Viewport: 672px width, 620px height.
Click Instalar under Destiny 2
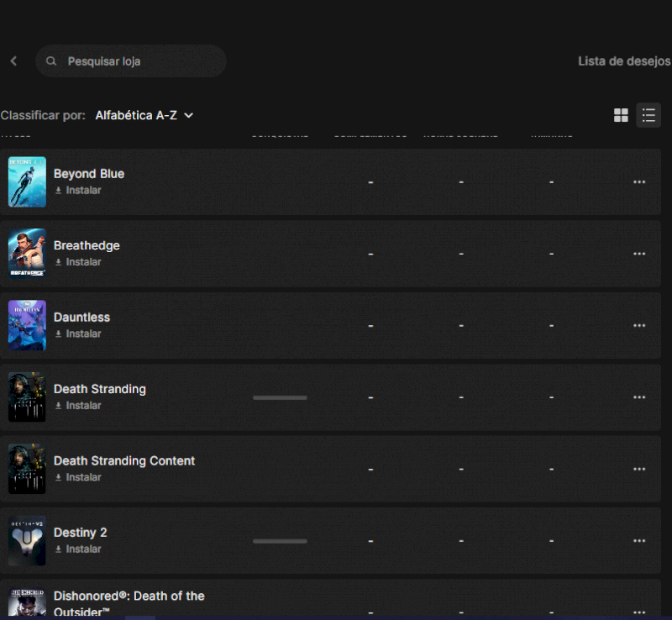[78, 549]
